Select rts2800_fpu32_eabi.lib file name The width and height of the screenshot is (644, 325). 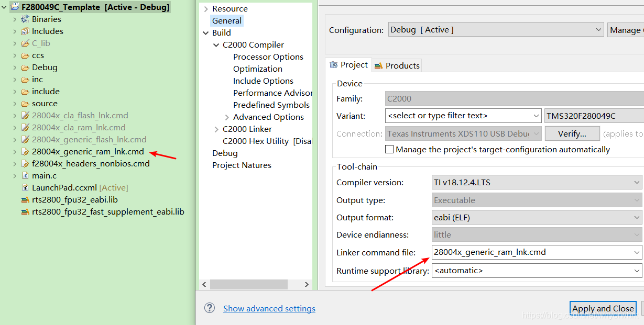pyautogui.click(x=74, y=199)
